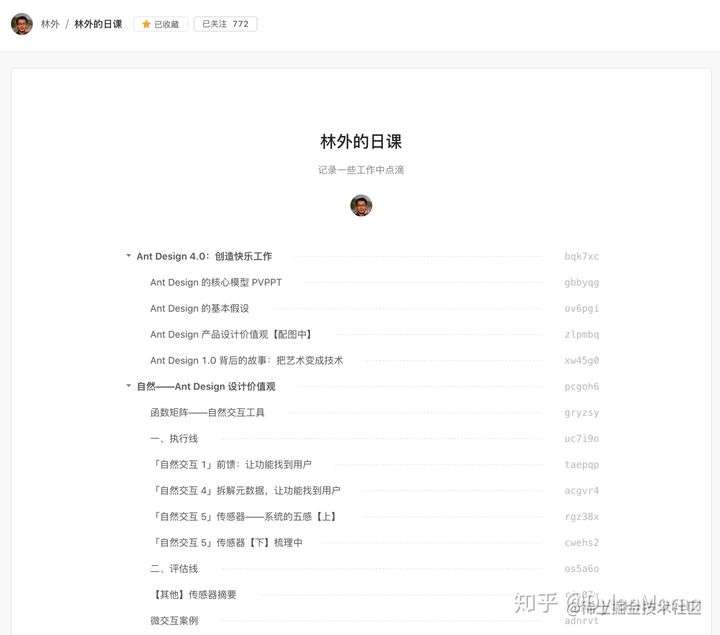Click the subtitle 记录一些工作中点滴
The height and width of the screenshot is (635, 720).
pyautogui.click(x=361, y=170)
